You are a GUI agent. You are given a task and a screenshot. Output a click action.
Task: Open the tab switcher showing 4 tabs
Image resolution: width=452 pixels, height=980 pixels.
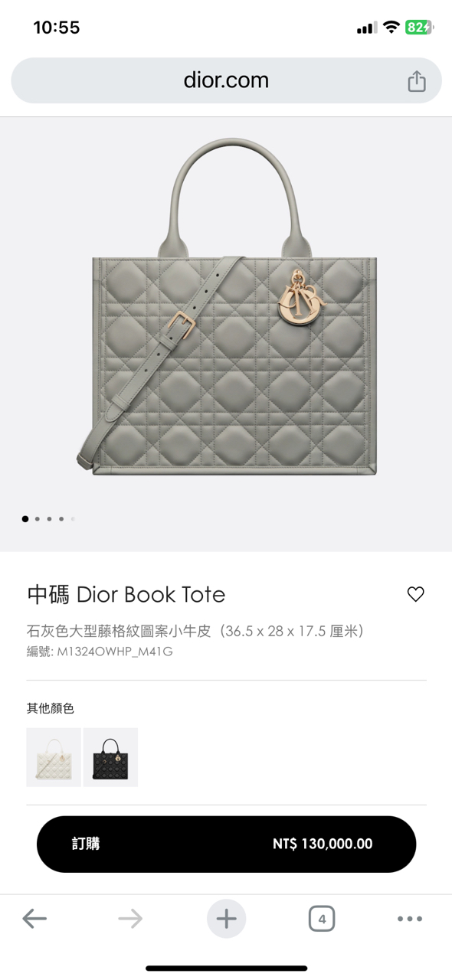322,919
